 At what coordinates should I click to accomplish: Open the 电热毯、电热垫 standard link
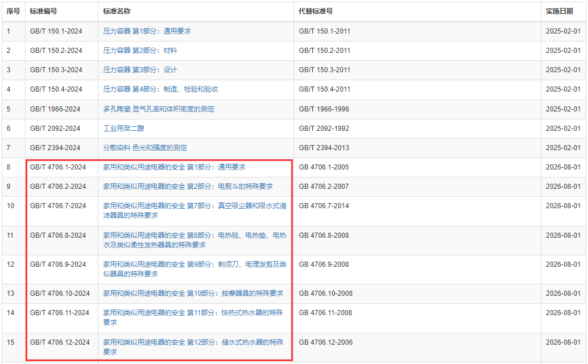tap(194, 240)
